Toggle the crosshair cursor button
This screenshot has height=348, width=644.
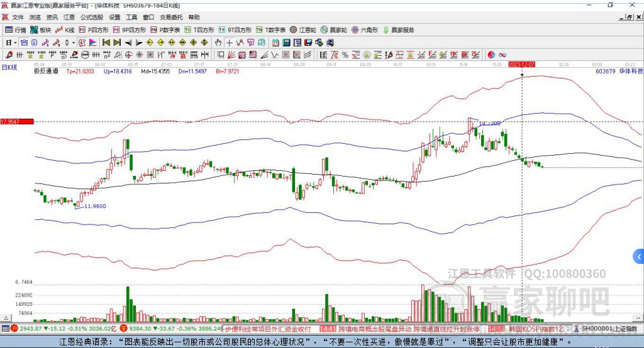229,43
